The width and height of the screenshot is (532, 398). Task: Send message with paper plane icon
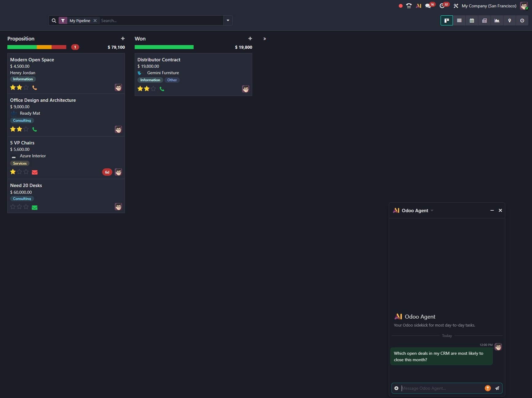pyautogui.click(x=497, y=388)
